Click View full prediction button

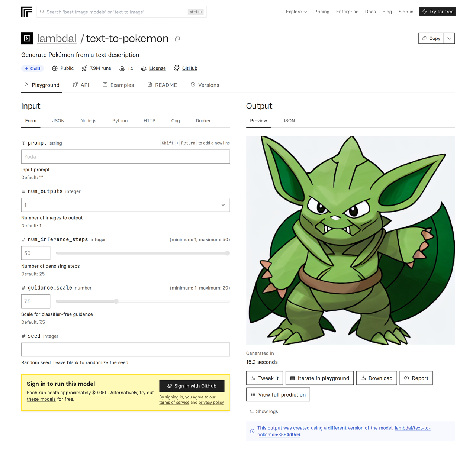(278, 395)
